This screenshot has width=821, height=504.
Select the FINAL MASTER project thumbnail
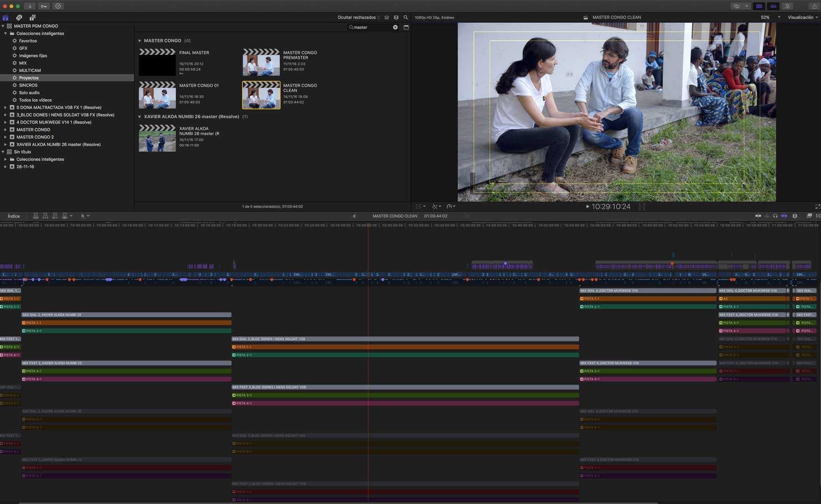tap(157, 62)
